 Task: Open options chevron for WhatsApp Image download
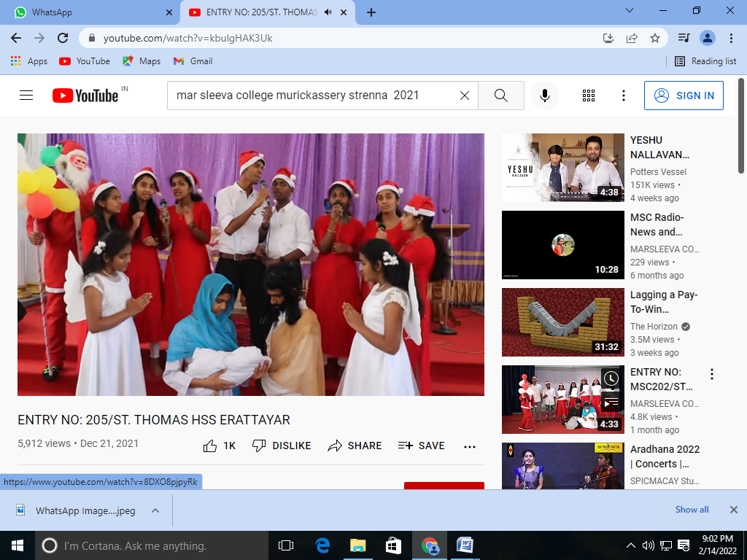pyautogui.click(x=155, y=510)
